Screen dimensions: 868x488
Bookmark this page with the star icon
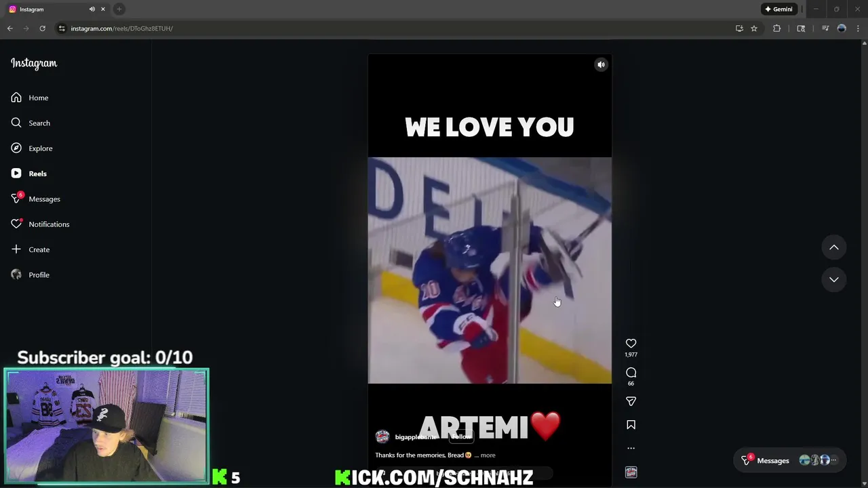(754, 28)
